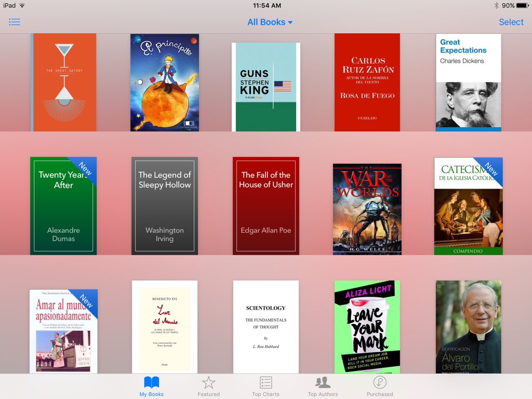Open The Great Gatsby book cover
The image size is (532, 399).
[63, 82]
